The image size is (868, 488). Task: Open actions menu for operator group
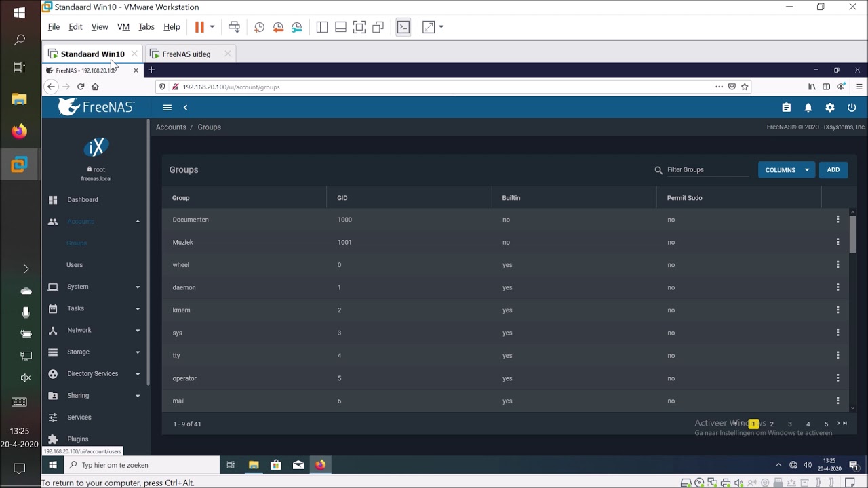click(838, 378)
